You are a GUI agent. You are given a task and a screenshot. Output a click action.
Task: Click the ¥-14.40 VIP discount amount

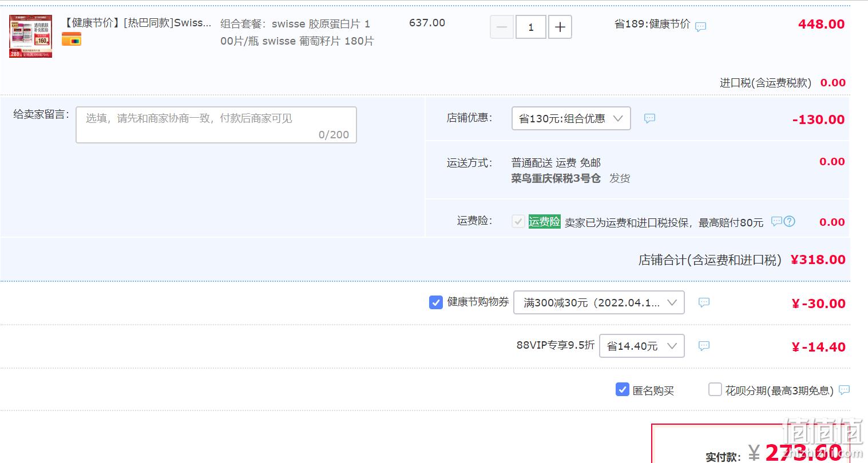pos(818,347)
